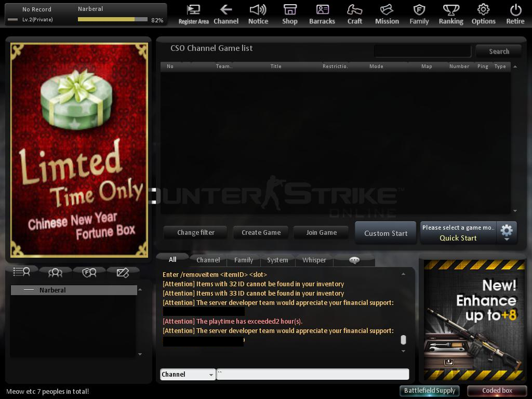Screen dimensions: 532x399
Task: Switch to the Whisper chat tab
Action: [x=314, y=260]
